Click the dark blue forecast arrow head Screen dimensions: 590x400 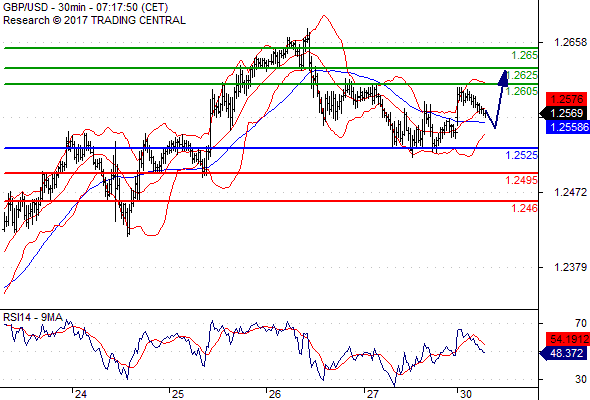point(503,78)
